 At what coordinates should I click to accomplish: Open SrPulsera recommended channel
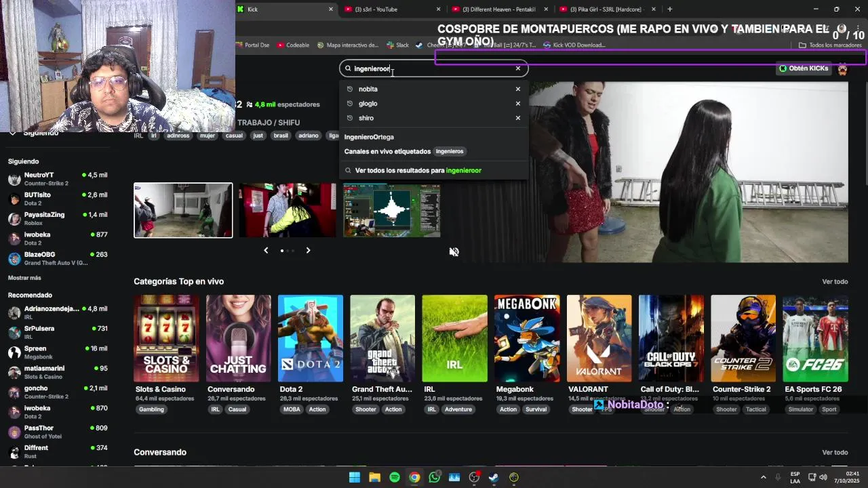coord(58,332)
